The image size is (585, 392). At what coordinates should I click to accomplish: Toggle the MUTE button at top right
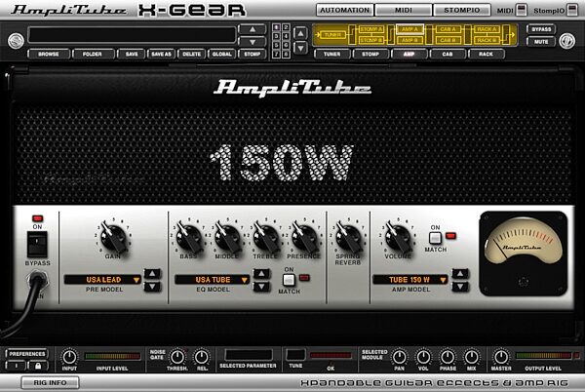coord(541,42)
